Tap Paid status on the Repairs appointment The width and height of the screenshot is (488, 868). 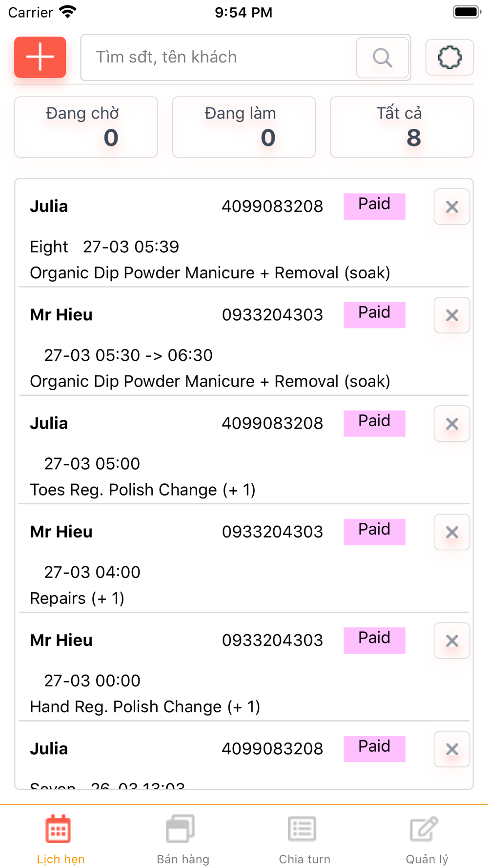coord(374,531)
